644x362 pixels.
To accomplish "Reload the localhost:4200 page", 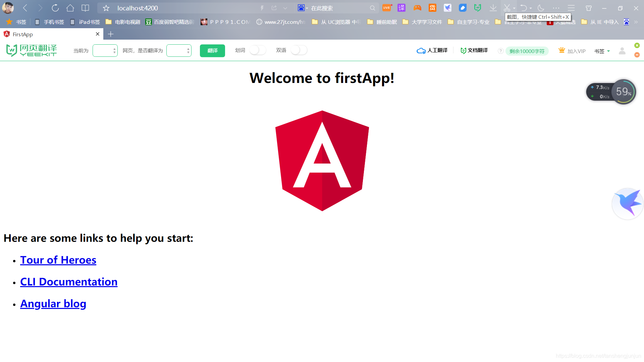I will point(55,8).
